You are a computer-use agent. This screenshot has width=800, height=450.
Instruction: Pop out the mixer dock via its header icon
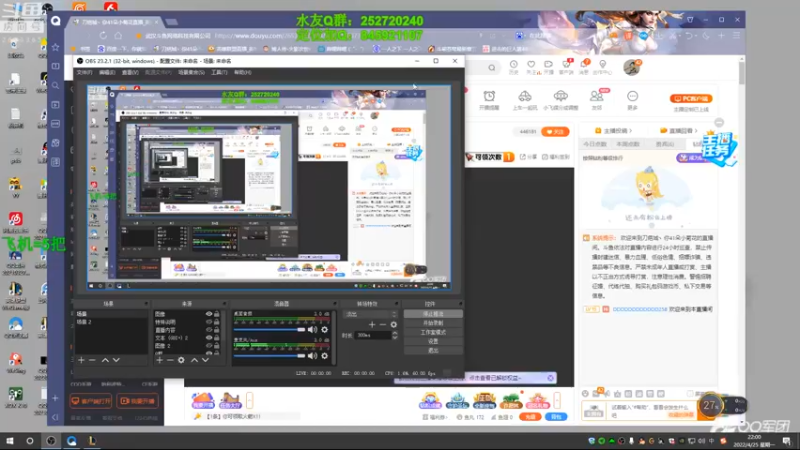click(335, 304)
